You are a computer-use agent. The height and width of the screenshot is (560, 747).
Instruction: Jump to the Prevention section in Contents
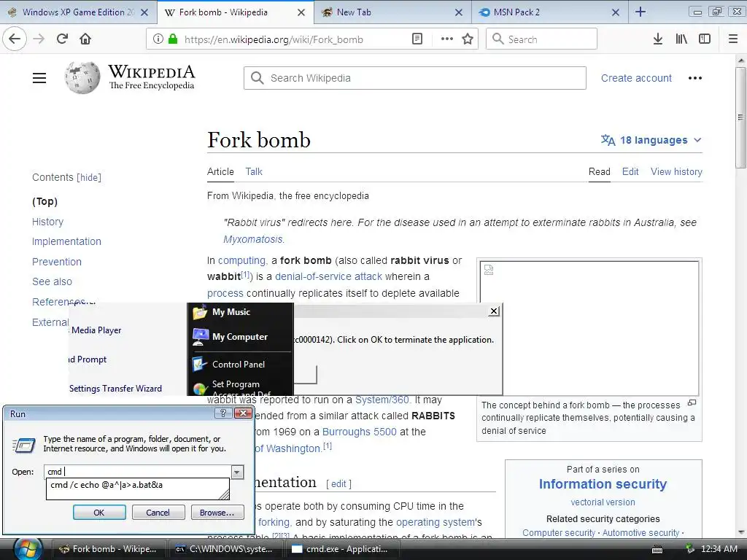pos(57,262)
